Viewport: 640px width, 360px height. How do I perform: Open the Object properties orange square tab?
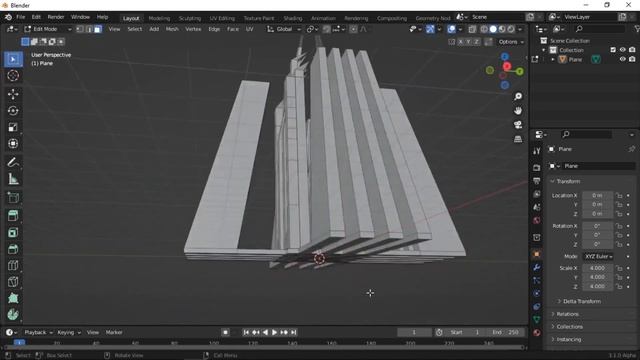537,254
